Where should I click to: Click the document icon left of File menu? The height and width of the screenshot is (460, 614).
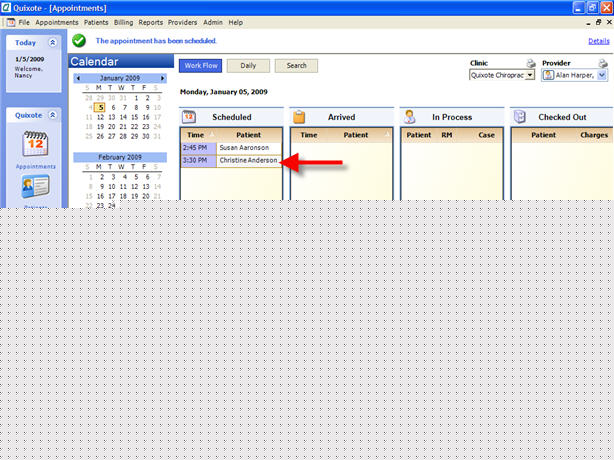(11, 22)
